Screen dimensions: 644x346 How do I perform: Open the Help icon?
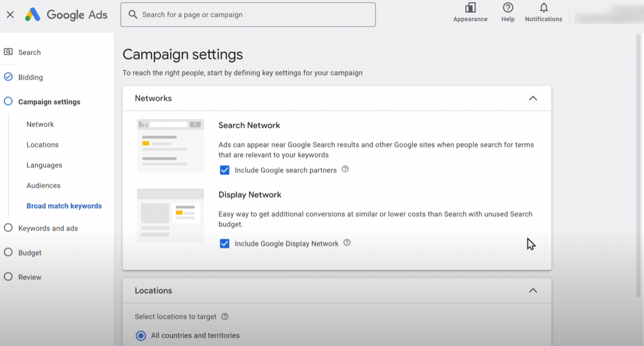click(x=508, y=8)
